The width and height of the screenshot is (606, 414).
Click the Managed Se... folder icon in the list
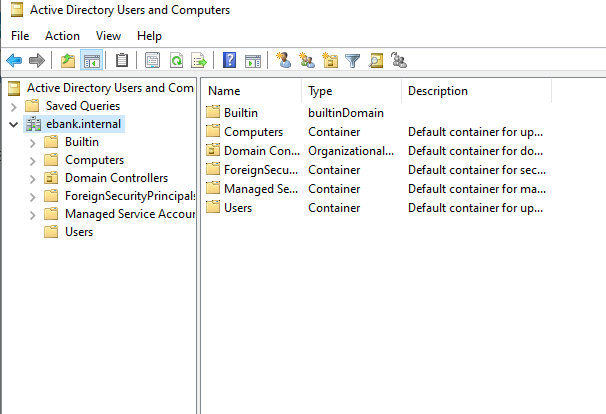(x=213, y=188)
